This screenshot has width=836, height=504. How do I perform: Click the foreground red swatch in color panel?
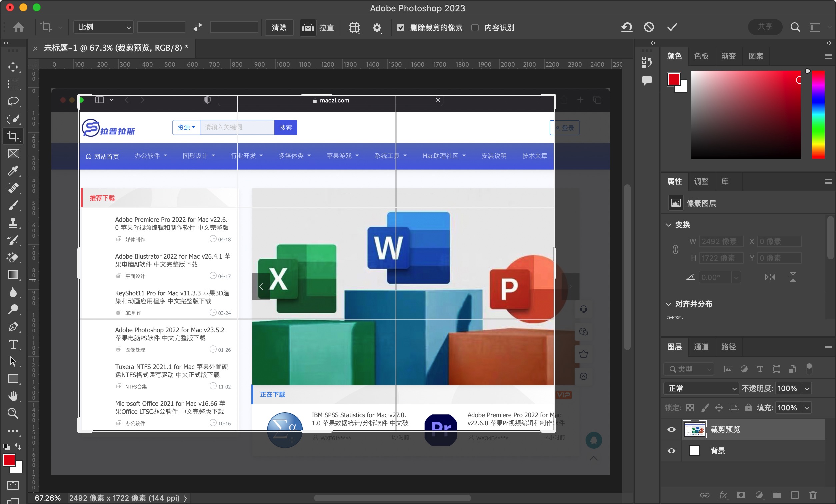(673, 79)
